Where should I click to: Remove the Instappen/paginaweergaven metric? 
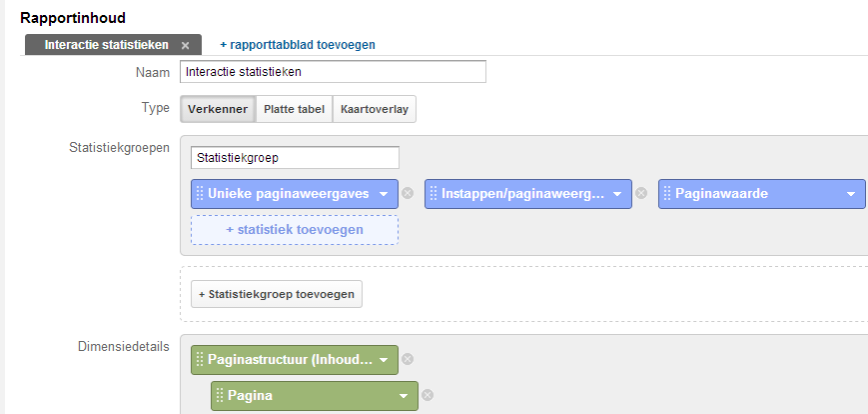[x=641, y=193]
